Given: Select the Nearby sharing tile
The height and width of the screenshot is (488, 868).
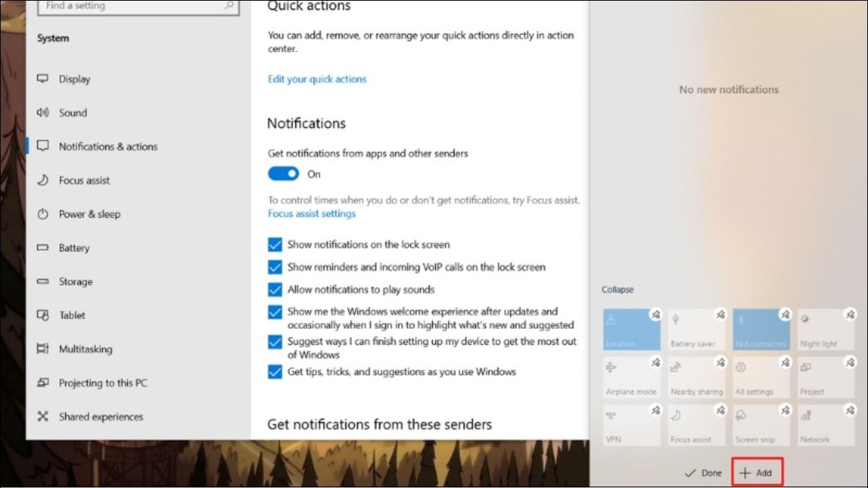Looking at the screenshot, I should pos(697,377).
